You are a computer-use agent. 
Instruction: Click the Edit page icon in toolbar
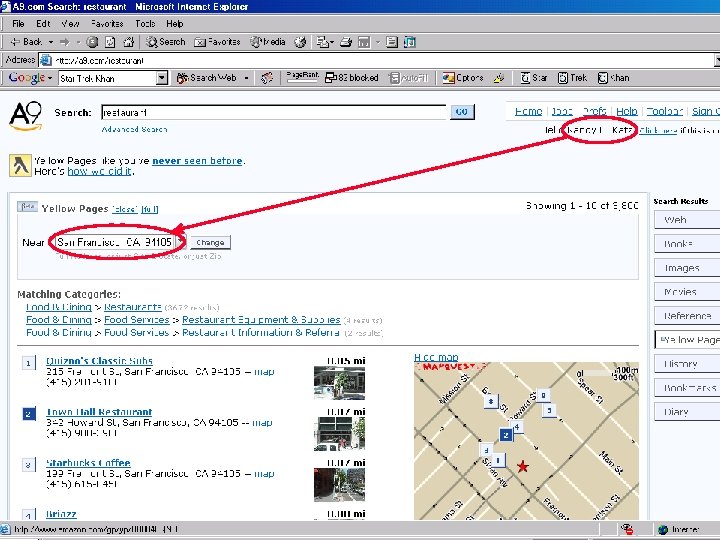[364, 42]
